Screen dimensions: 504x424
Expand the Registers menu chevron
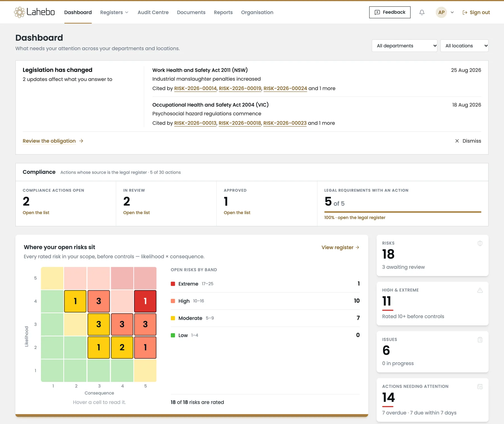point(127,12)
